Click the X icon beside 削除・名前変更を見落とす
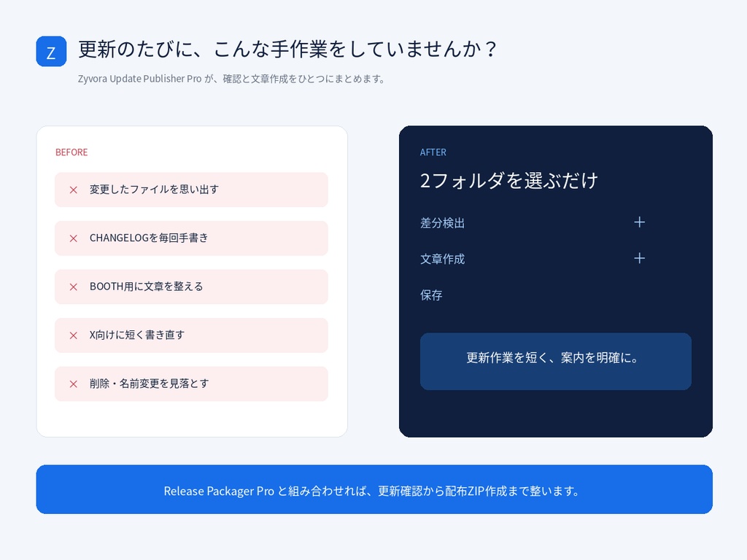This screenshot has width=747, height=560. point(74,384)
